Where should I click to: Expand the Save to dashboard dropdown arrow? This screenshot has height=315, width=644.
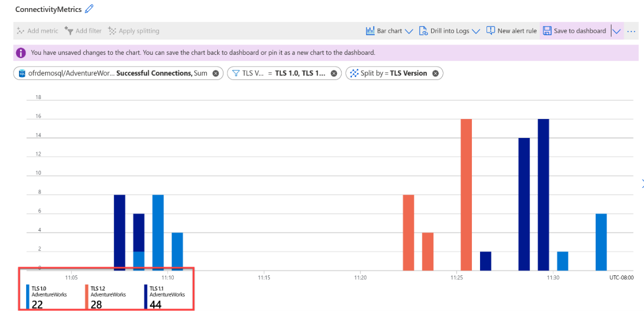click(617, 31)
